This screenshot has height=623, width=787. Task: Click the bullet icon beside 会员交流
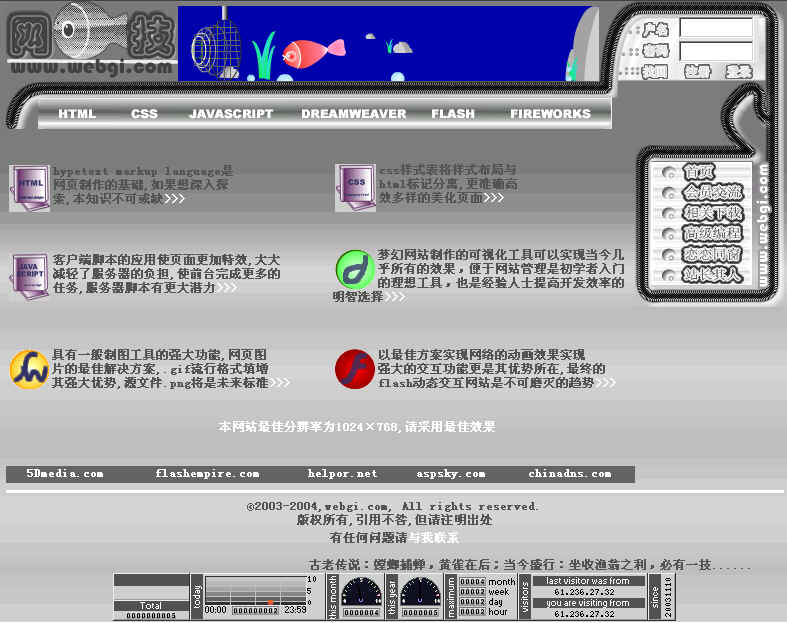[x=669, y=193]
